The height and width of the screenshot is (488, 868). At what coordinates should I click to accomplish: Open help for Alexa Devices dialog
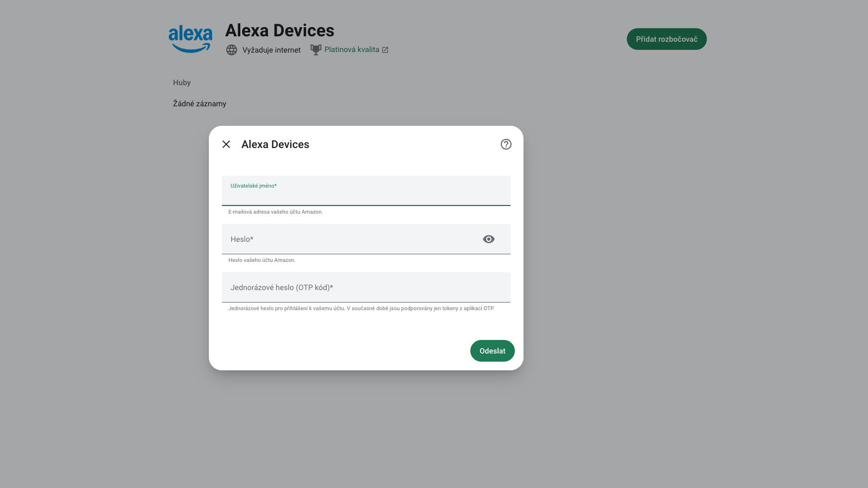(506, 144)
